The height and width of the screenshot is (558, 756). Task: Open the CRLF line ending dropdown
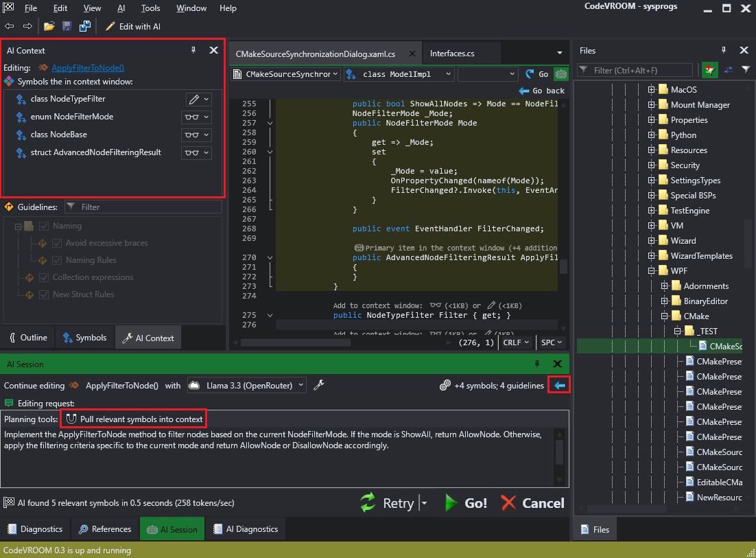pos(516,342)
